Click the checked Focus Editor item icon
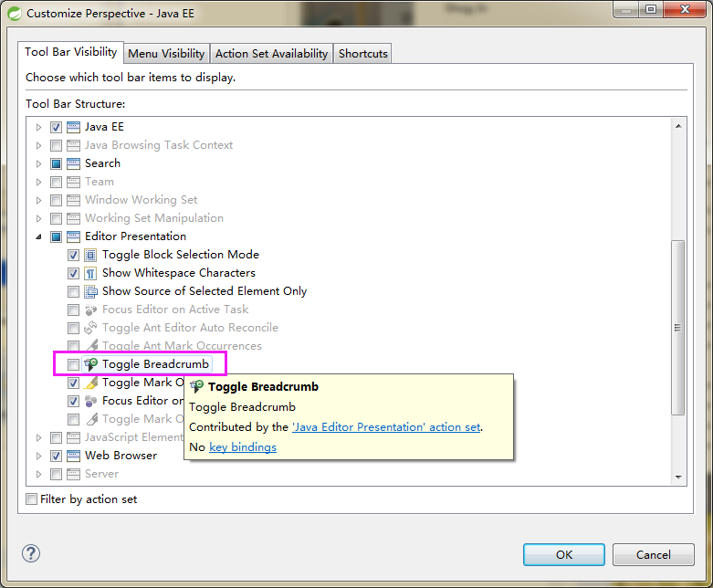713x588 pixels. pyautogui.click(x=91, y=401)
